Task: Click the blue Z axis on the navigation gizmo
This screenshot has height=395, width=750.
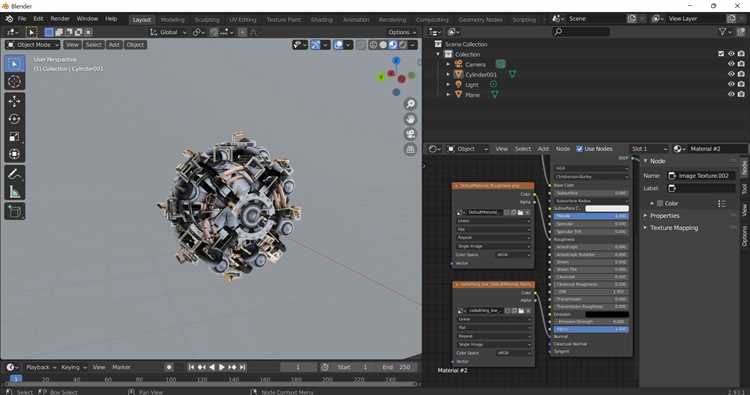Action: (396, 61)
